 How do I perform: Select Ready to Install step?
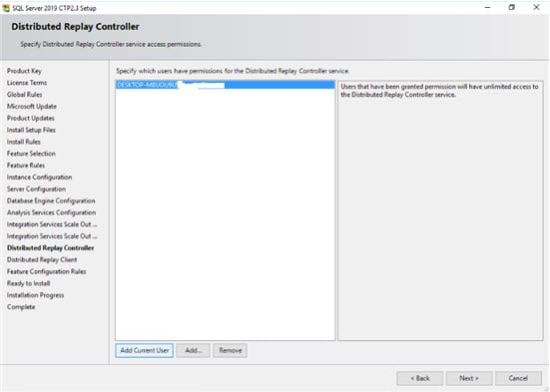(x=28, y=283)
